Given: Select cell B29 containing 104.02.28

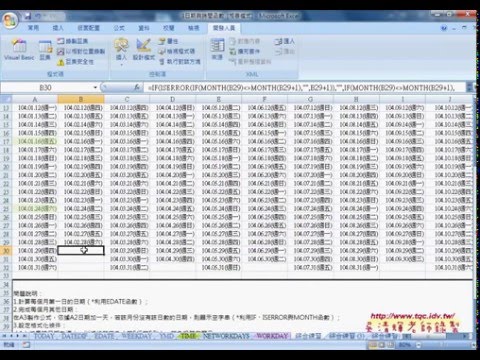Looking at the screenshot, I should [x=81, y=242].
